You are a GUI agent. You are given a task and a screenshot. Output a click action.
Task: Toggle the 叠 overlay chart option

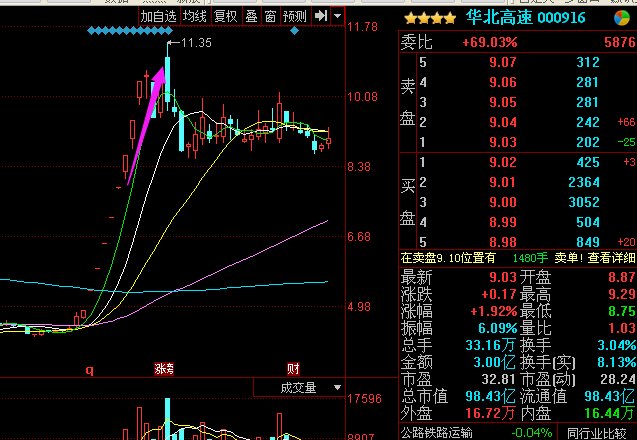pos(251,16)
